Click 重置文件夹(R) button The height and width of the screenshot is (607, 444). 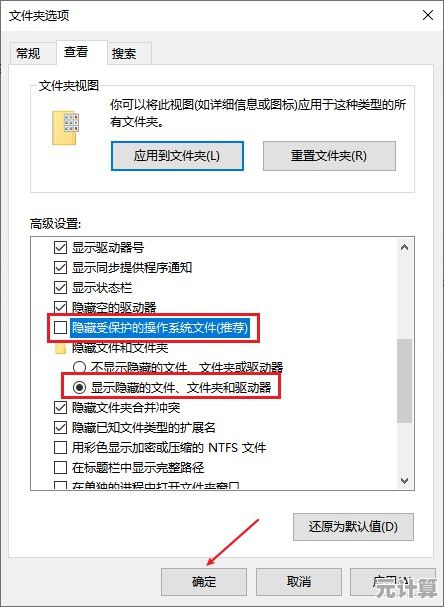coord(329,156)
